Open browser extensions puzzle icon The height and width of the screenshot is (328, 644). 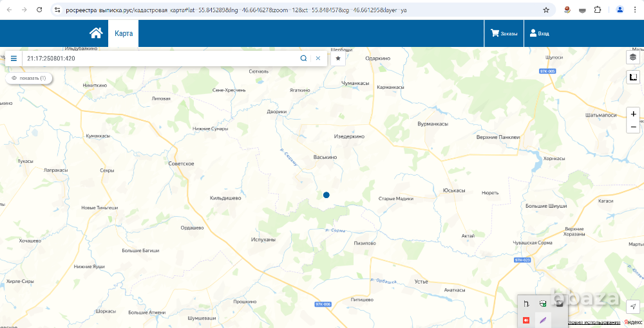pyautogui.click(x=598, y=10)
